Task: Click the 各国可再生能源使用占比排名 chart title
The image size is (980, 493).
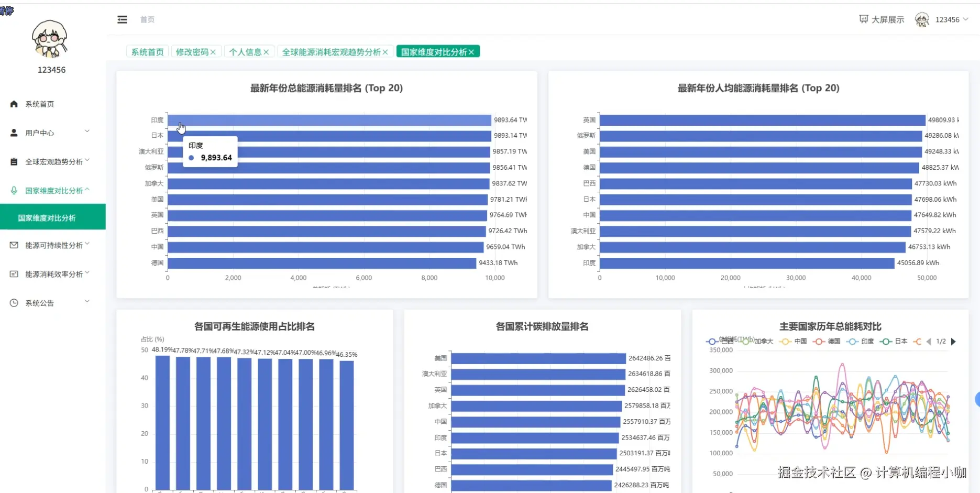Action: [255, 326]
